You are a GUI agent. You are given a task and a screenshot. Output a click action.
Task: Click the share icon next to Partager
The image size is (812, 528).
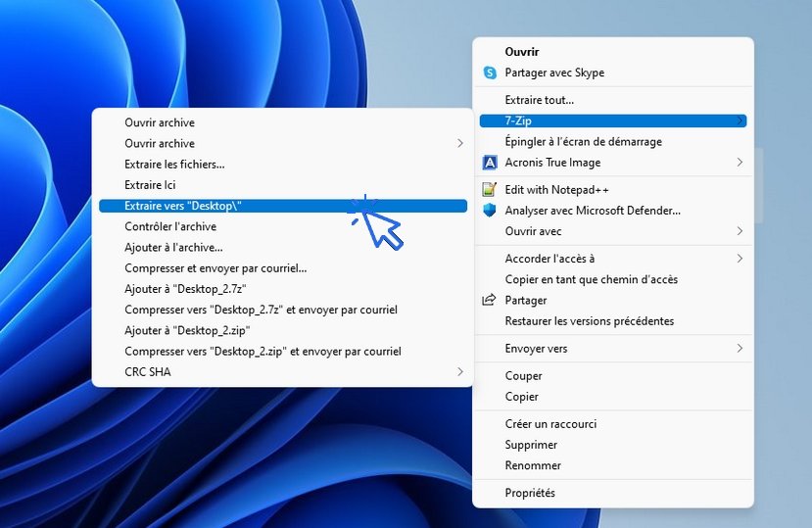489,300
